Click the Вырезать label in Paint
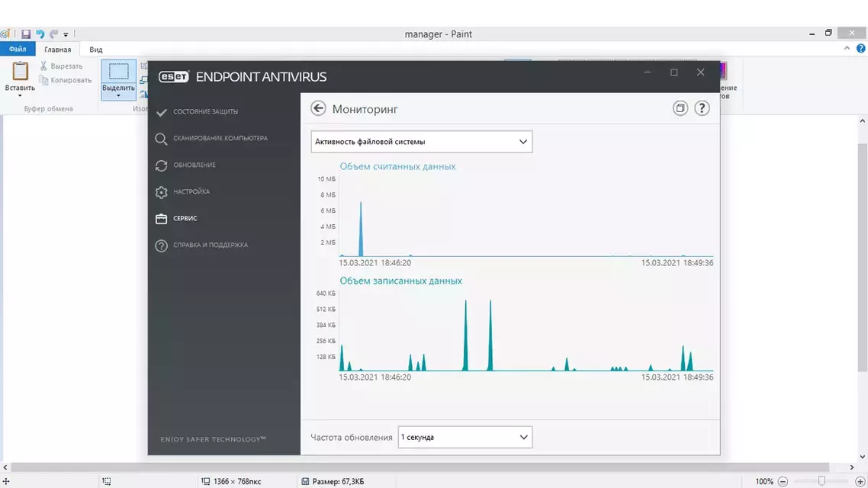Screen dimensions: 868x488 [66, 66]
